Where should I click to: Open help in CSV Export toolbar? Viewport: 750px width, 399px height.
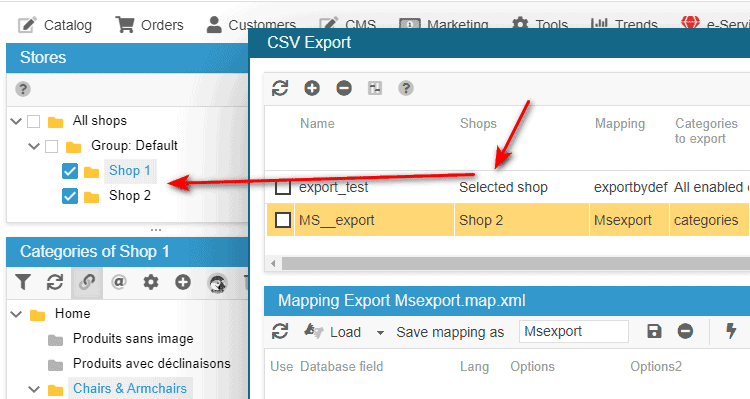pos(406,89)
